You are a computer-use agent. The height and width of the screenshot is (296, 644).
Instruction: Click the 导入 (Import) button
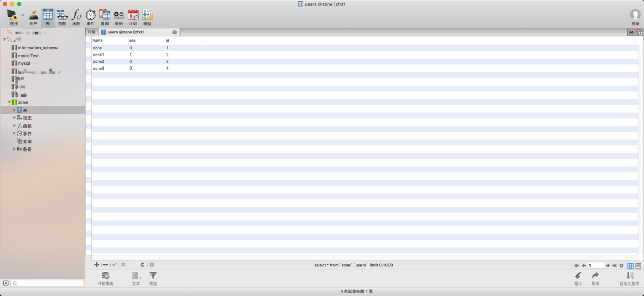click(578, 278)
